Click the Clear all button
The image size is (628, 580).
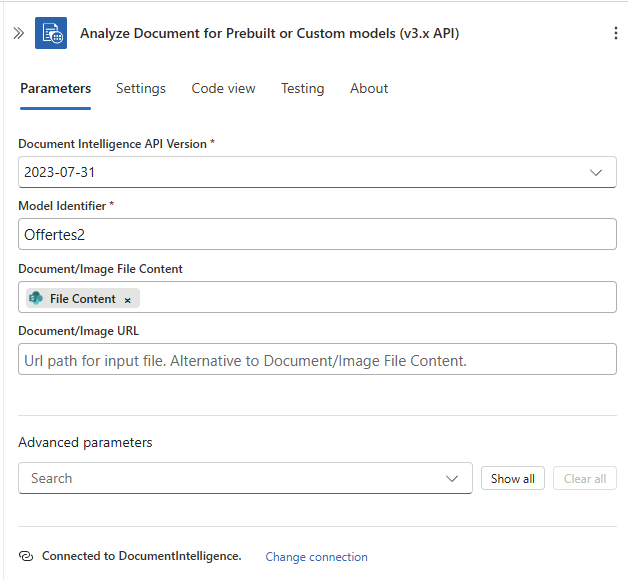pos(585,478)
